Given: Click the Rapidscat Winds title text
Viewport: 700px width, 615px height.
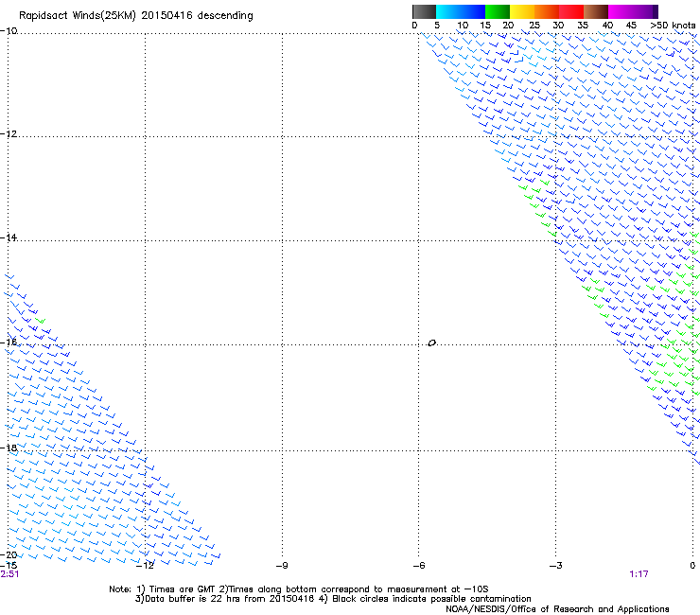Looking at the screenshot, I should point(135,16).
